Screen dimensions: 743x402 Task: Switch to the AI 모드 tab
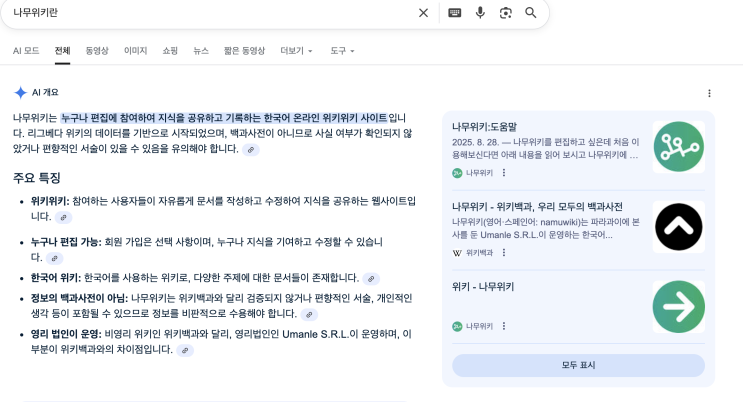point(26,51)
